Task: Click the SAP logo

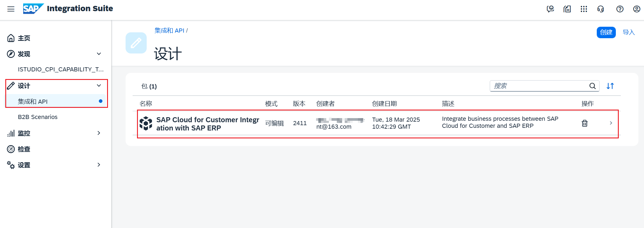Action: [33, 9]
